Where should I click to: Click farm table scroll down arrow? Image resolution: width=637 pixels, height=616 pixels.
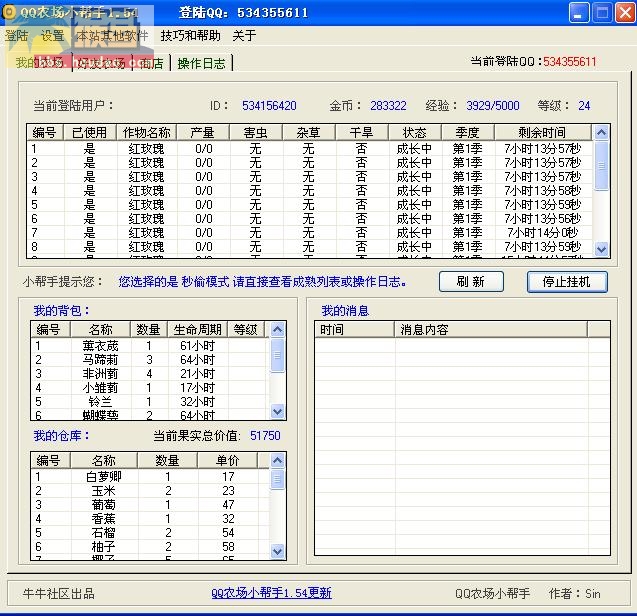[x=602, y=249]
